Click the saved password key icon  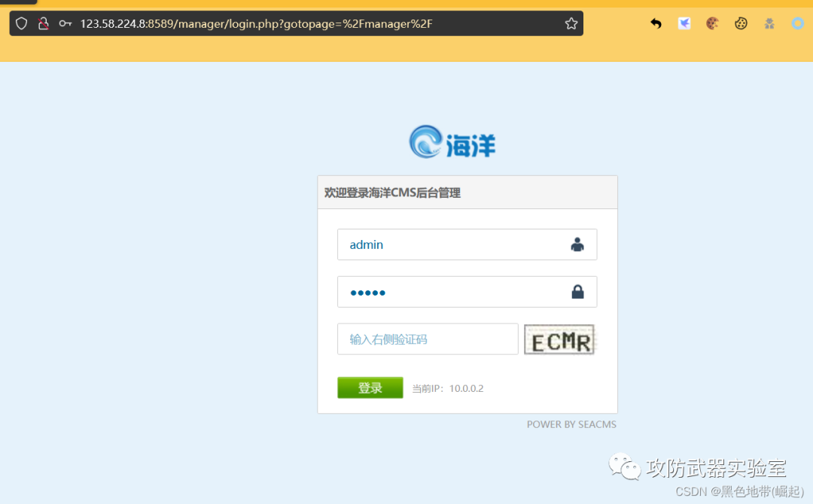(65, 24)
